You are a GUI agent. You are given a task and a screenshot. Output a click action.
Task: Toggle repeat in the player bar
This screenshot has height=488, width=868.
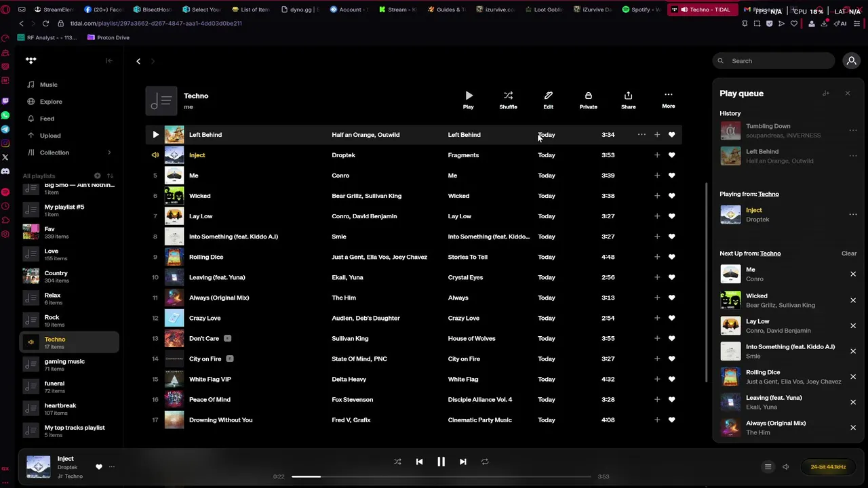(485, 462)
